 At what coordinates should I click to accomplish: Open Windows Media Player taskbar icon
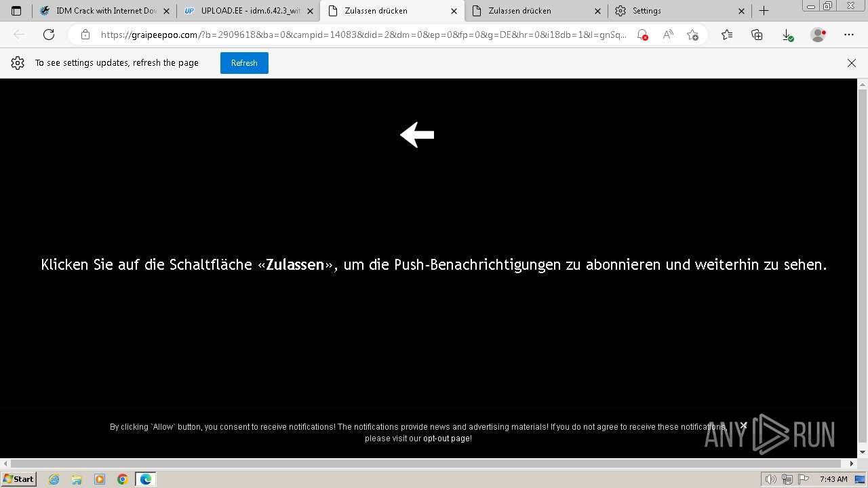click(100, 479)
